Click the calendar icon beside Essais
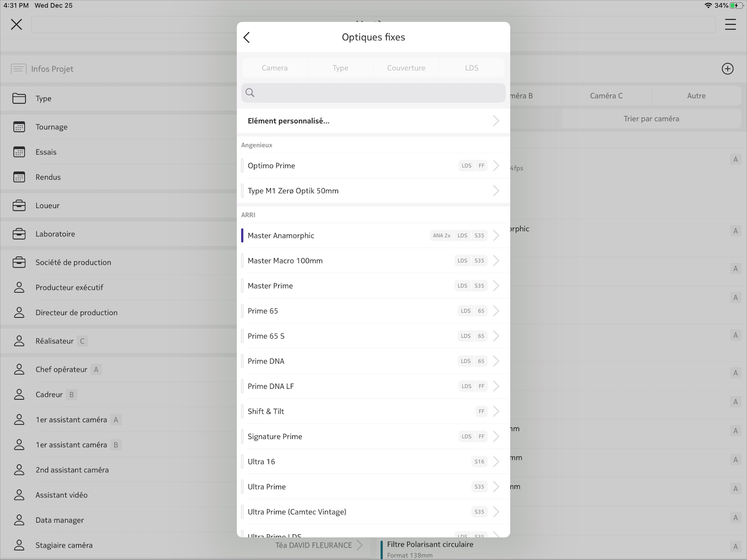The width and height of the screenshot is (747, 560). tap(19, 152)
